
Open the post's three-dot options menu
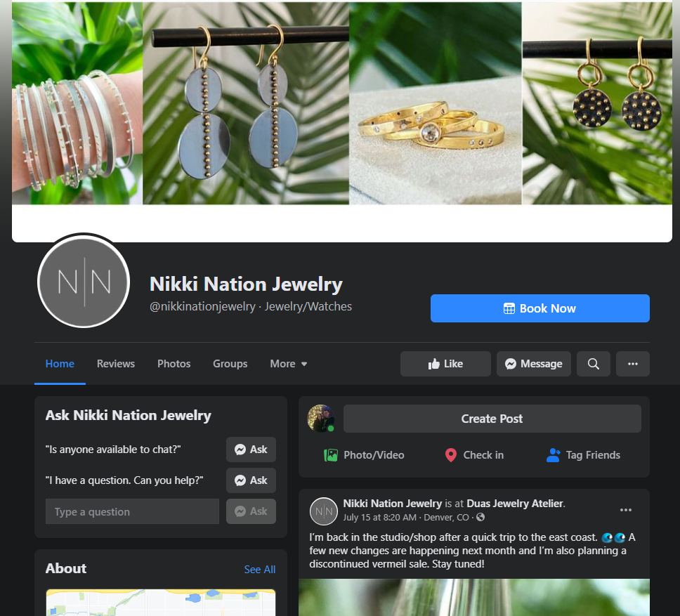tap(626, 510)
